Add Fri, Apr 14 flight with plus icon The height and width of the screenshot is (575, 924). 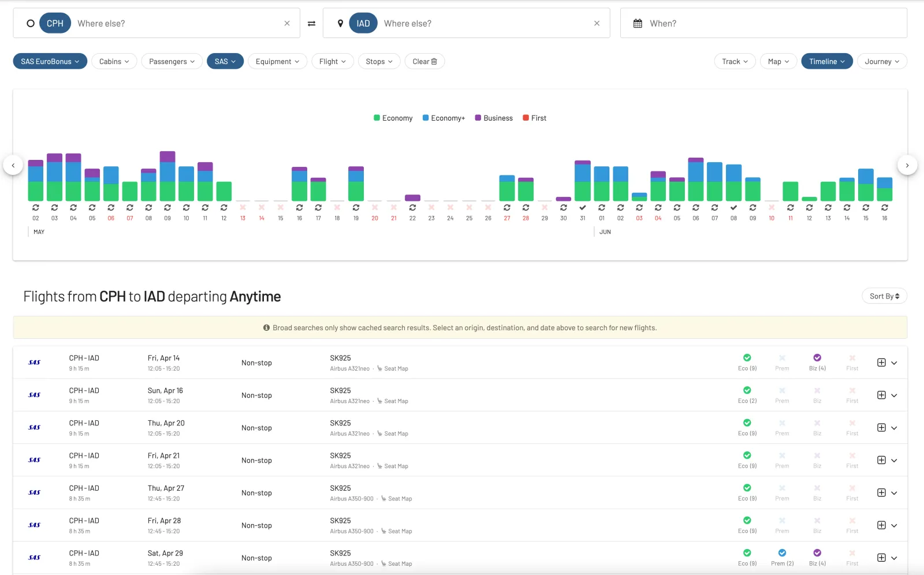pyautogui.click(x=881, y=363)
